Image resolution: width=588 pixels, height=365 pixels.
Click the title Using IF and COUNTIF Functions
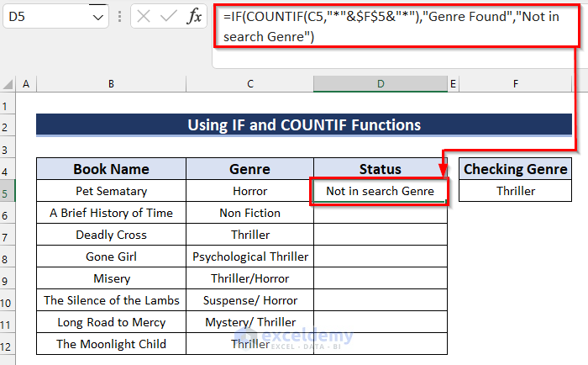click(x=303, y=125)
